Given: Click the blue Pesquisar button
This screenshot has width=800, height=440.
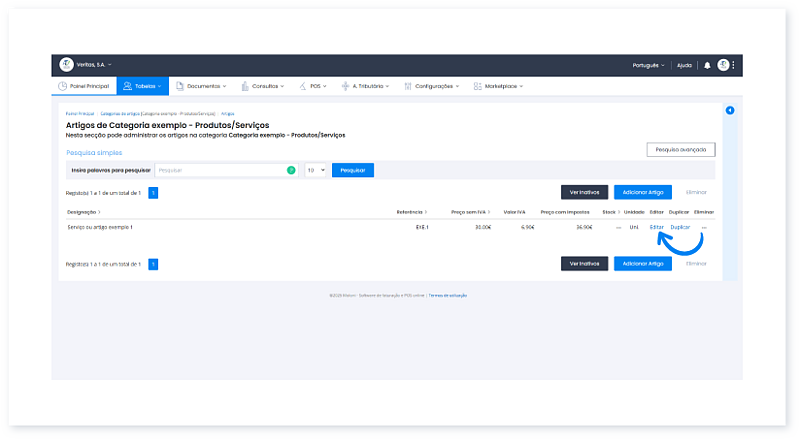Looking at the screenshot, I should tap(352, 170).
